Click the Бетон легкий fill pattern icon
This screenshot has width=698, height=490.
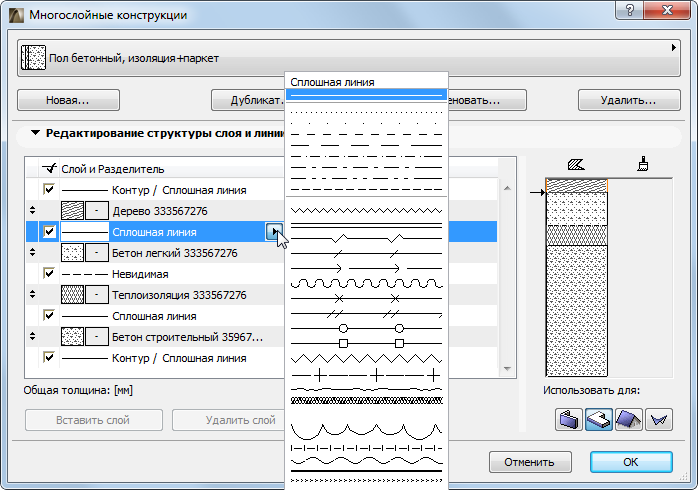point(72,253)
